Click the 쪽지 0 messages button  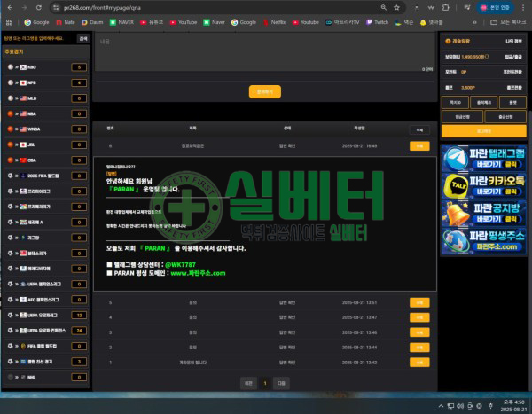click(x=455, y=102)
